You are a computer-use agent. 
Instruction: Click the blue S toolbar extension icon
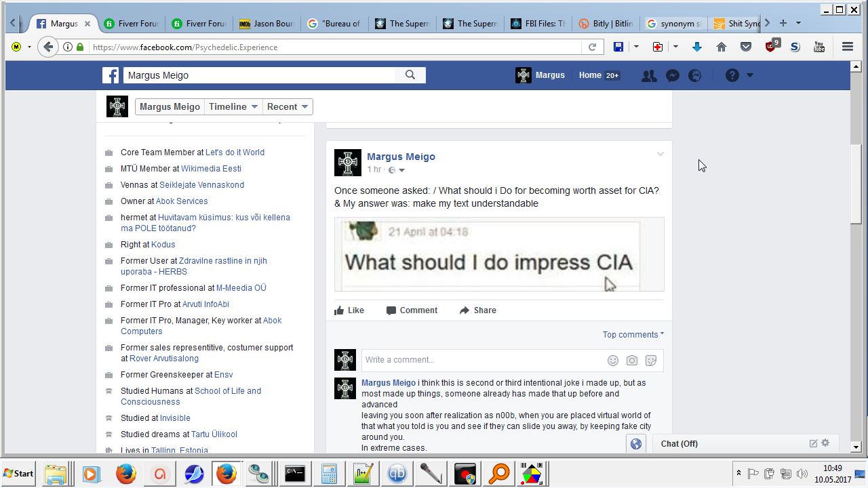(x=795, y=47)
